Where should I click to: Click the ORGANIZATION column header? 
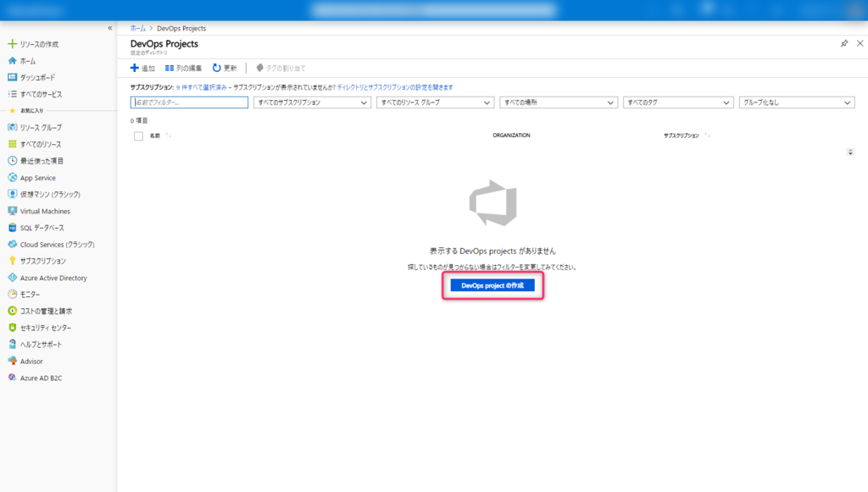(x=511, y=135)
